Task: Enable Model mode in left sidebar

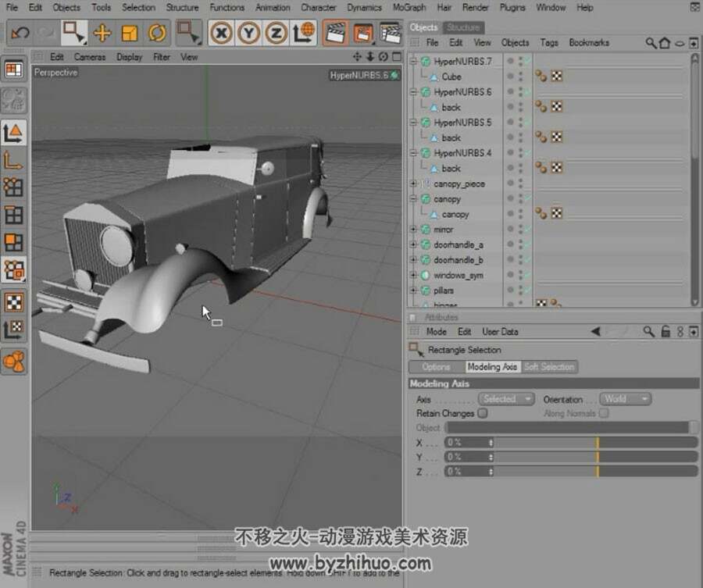Action: (14, 133)
